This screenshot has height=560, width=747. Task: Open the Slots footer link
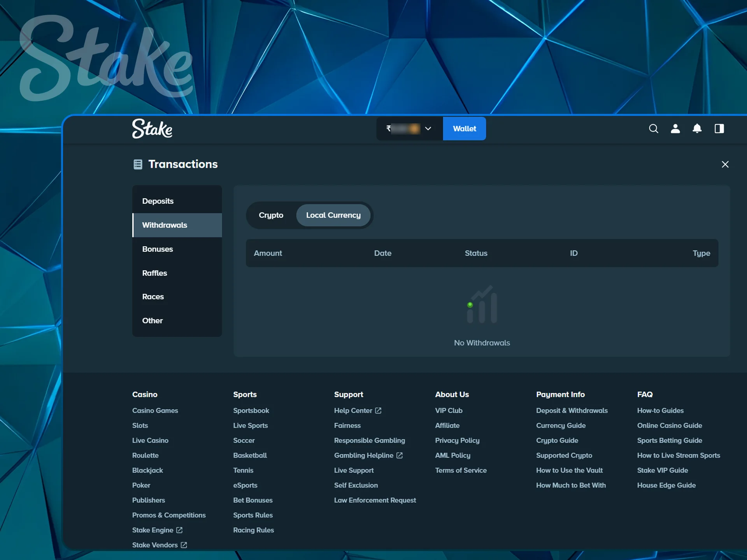pos(140,425)
